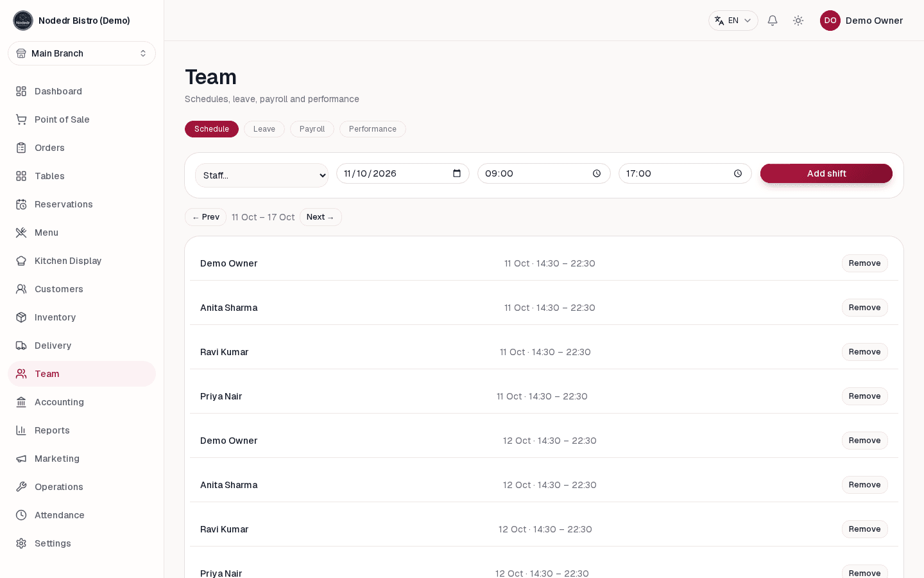This screenshot has width=924, height=578.
Task: Open Accounting bank icon
Action: coord(21,402)
